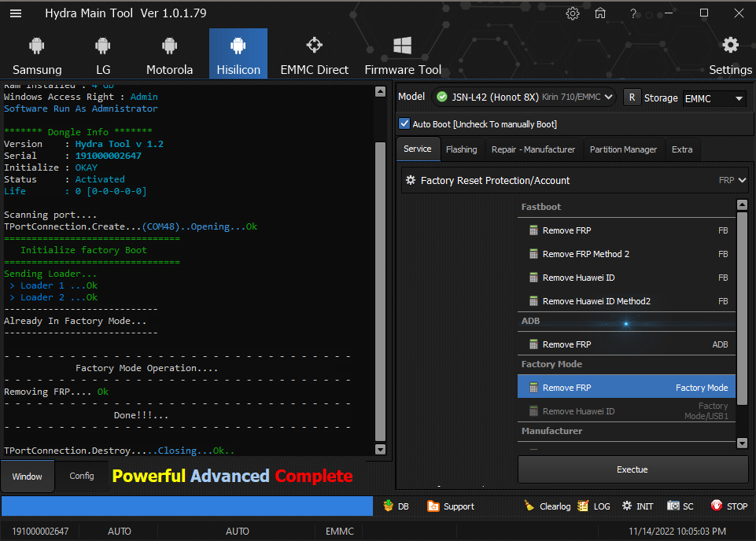Collapse Factory Reset Protection/Account section

(742, 180)
